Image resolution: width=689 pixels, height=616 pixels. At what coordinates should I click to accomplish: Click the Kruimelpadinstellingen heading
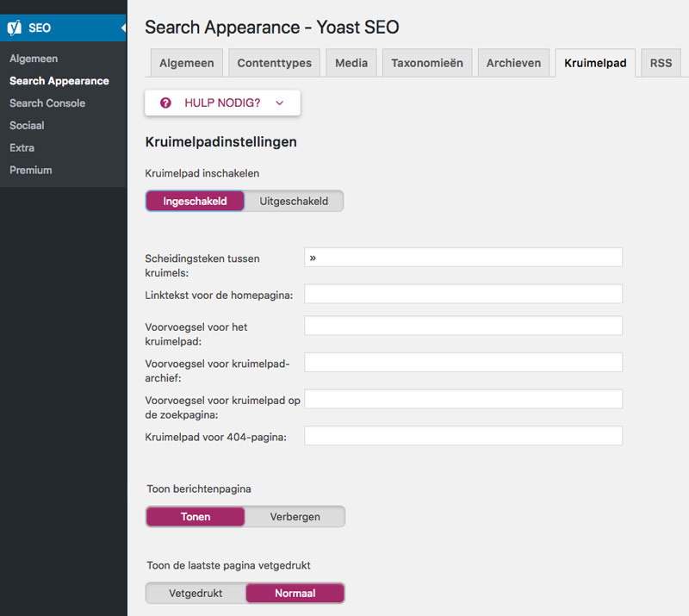click(x=221, y=142)
